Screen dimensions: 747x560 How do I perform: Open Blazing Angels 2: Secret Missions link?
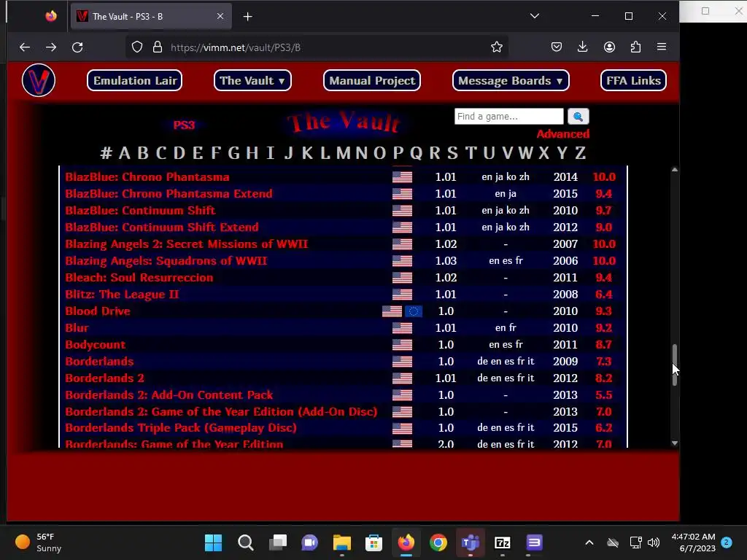(x=186, y=244)
